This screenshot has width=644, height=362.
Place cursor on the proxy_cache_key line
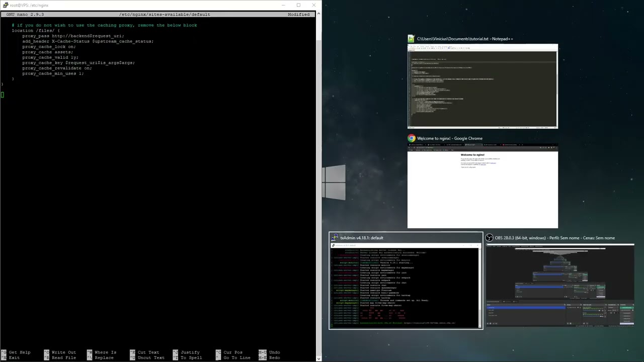coord(78,63)
